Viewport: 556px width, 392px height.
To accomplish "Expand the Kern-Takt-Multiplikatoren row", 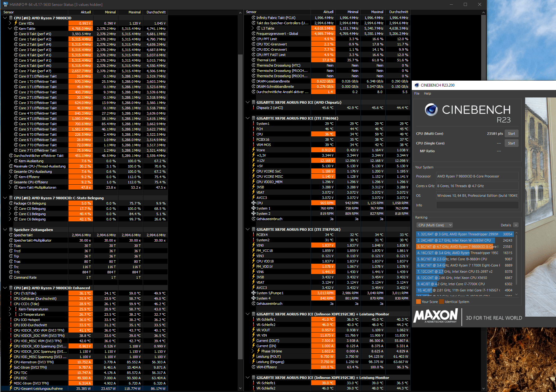I will pos(10,187).
